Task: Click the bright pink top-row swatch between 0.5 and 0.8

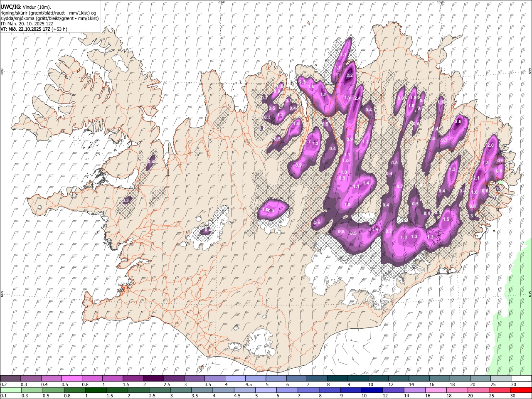Action: click(71, 378)
